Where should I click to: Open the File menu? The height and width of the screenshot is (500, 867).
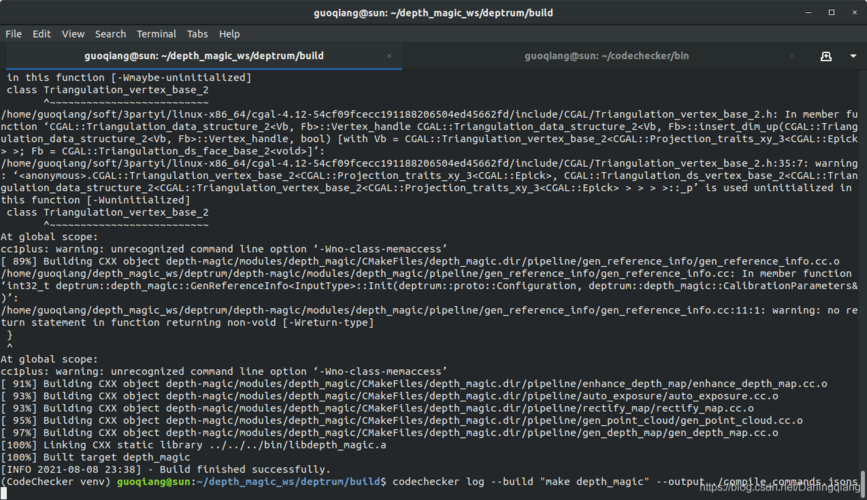tap(13, 34)
